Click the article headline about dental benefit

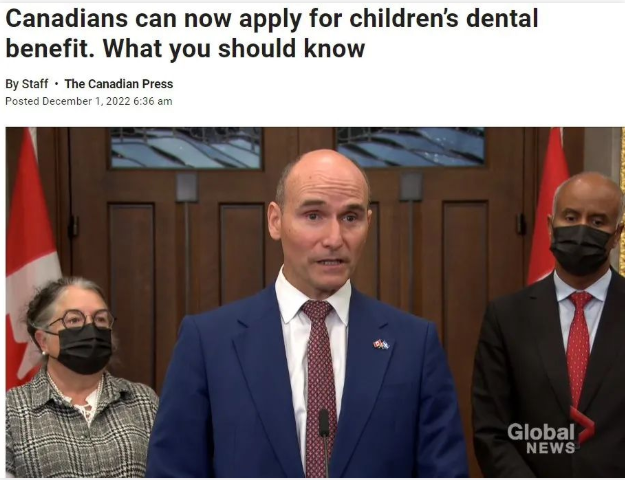pos(271,33)
